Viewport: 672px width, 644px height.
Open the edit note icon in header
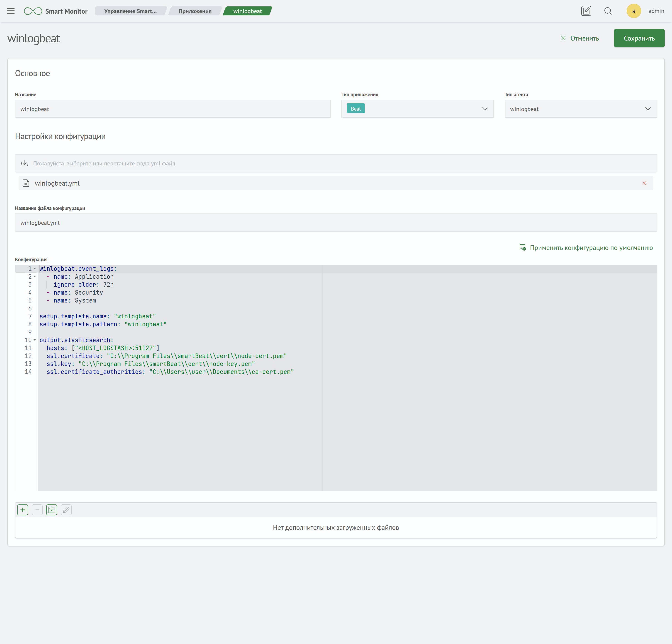pos(586,11)
